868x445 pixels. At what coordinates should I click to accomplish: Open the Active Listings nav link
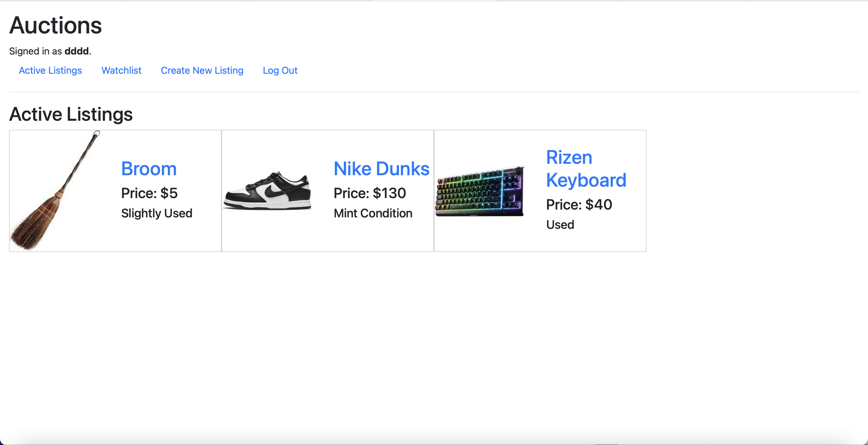[x=50, y=70]
